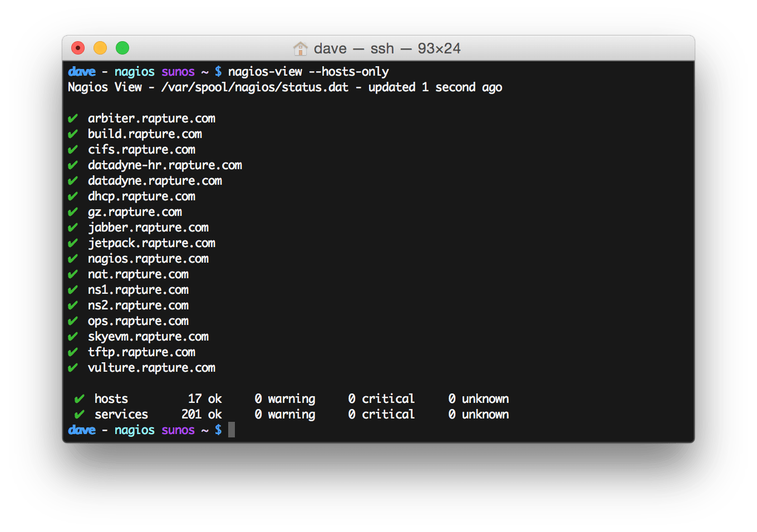Click the home folder icon in title bar
The width and height of the screenshot is (757, 532).
tap(301, 48)
